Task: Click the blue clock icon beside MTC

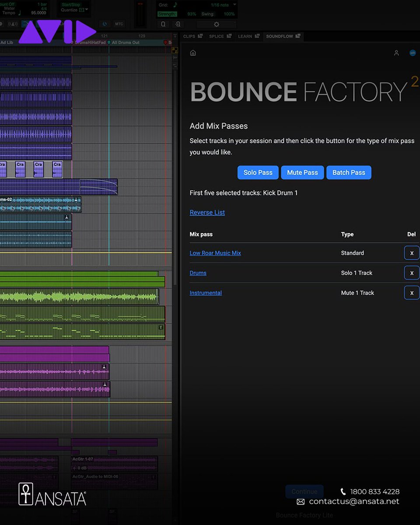Action: [105, 24]
